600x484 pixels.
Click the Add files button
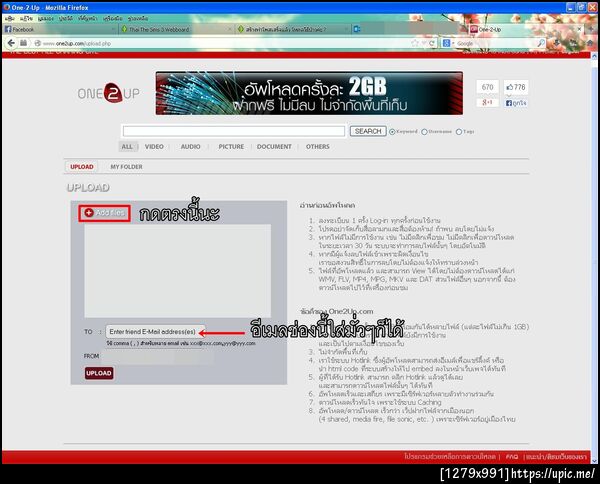point(104,213)
